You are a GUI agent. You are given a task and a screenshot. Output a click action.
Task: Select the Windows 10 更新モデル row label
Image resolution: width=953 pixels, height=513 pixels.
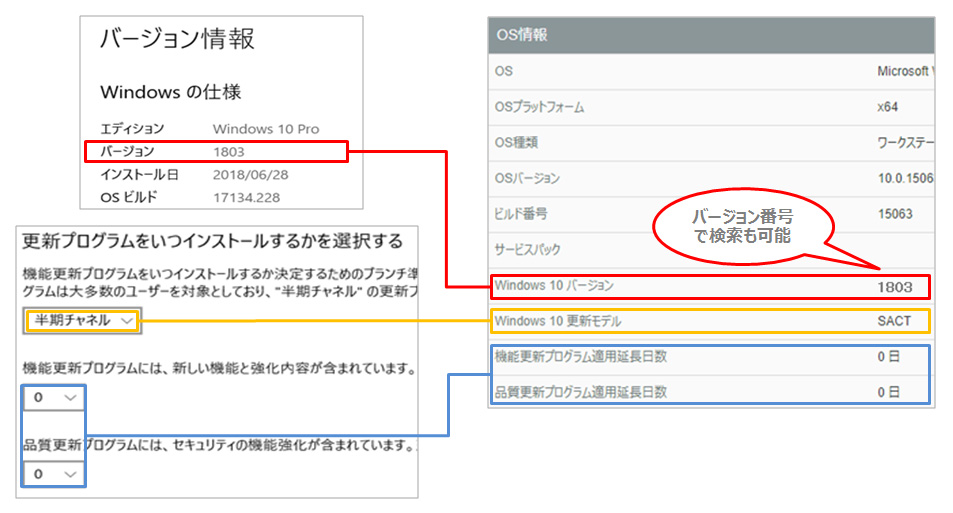tap(557, 321)
